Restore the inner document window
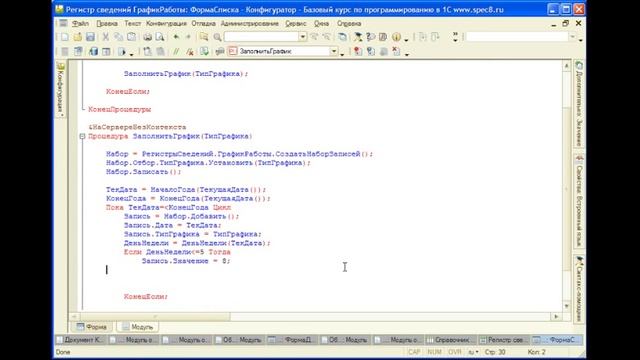The width and height of the screenshot is (640, 360). pos(565,24)
